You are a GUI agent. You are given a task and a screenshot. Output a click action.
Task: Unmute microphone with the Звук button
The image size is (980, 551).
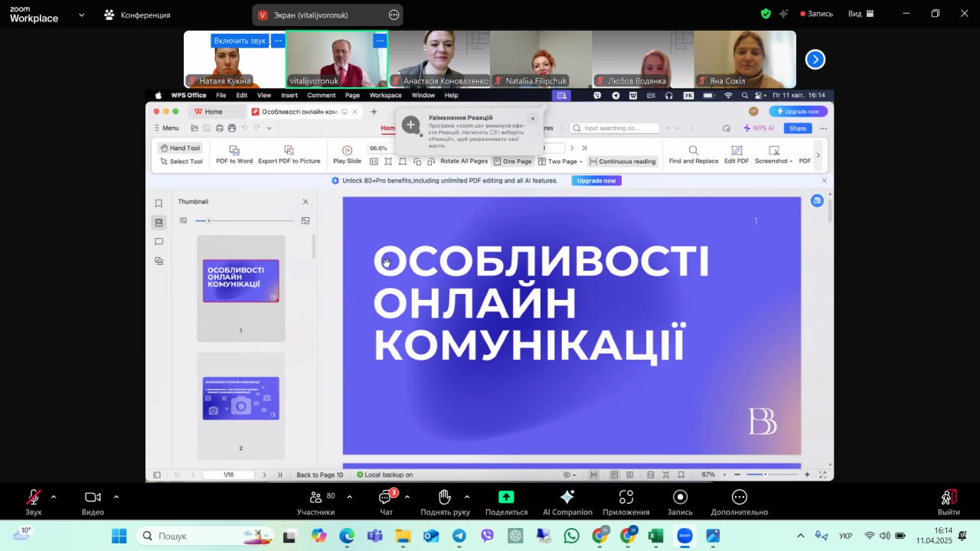pyautogui.click(x=34, y=497)
